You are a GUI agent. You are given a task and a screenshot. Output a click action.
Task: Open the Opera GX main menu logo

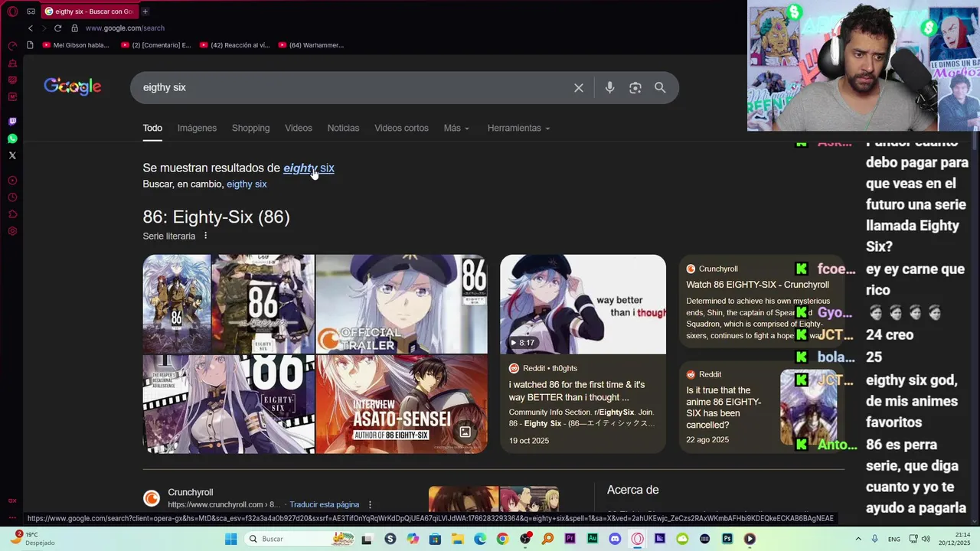coord(12,11)
